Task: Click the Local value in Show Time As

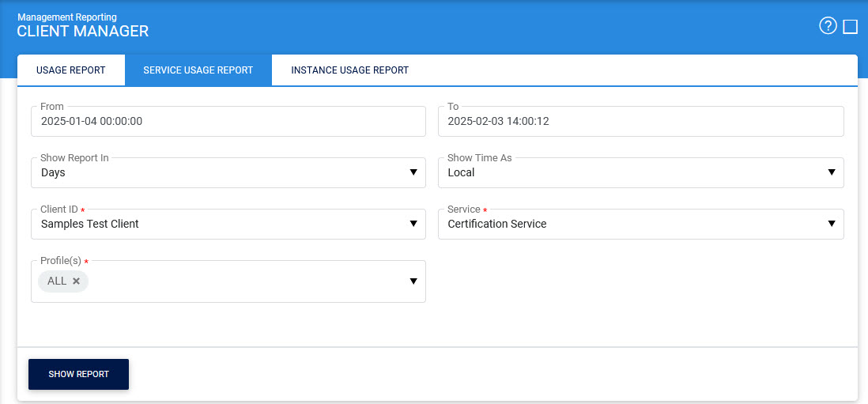Action: [461, 172]
